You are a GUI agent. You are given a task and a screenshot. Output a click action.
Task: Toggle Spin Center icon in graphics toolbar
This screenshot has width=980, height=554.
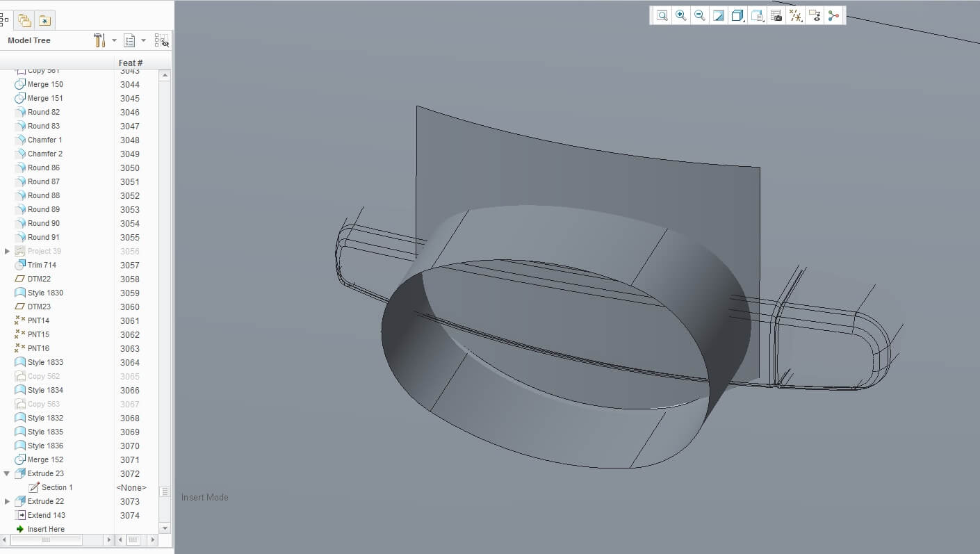click(834, 15)
